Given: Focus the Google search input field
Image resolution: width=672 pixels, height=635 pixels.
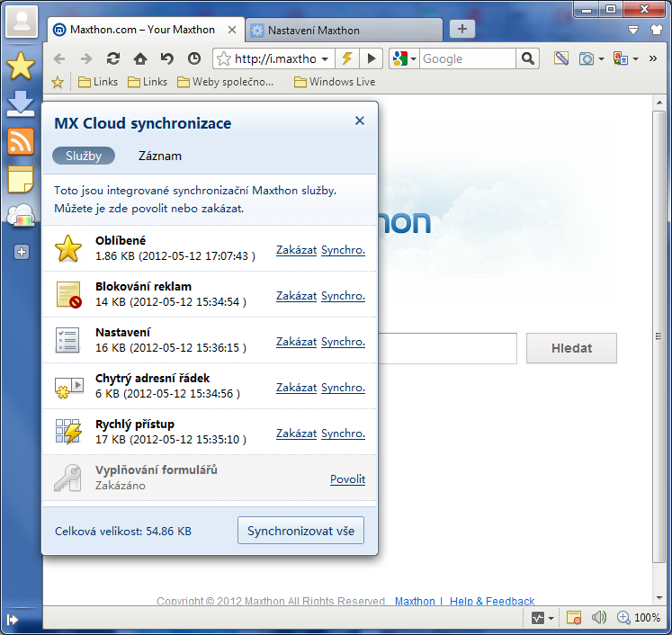Looking at the screenshot, I should click(x=468, y=58).
